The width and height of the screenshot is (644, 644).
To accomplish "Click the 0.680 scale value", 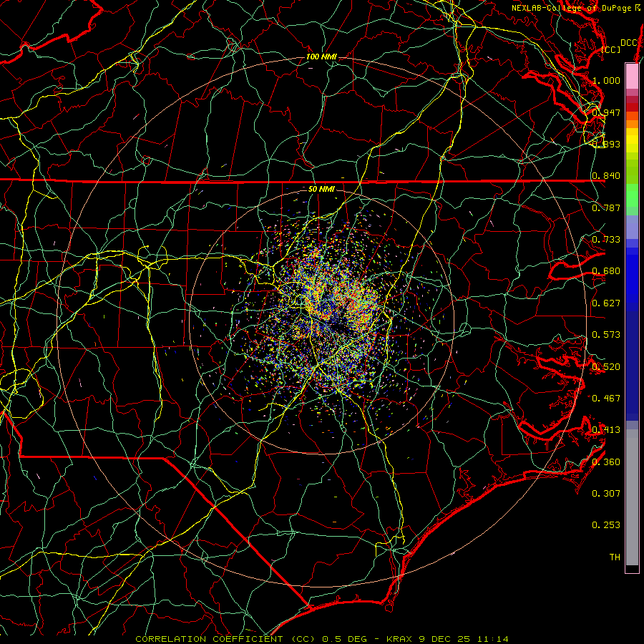I will tap(607, 271).
